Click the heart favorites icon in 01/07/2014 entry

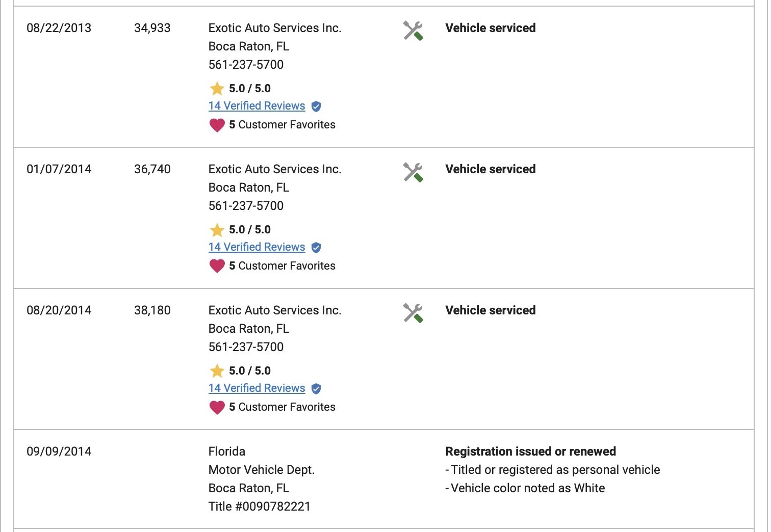[x=217, y=266]
